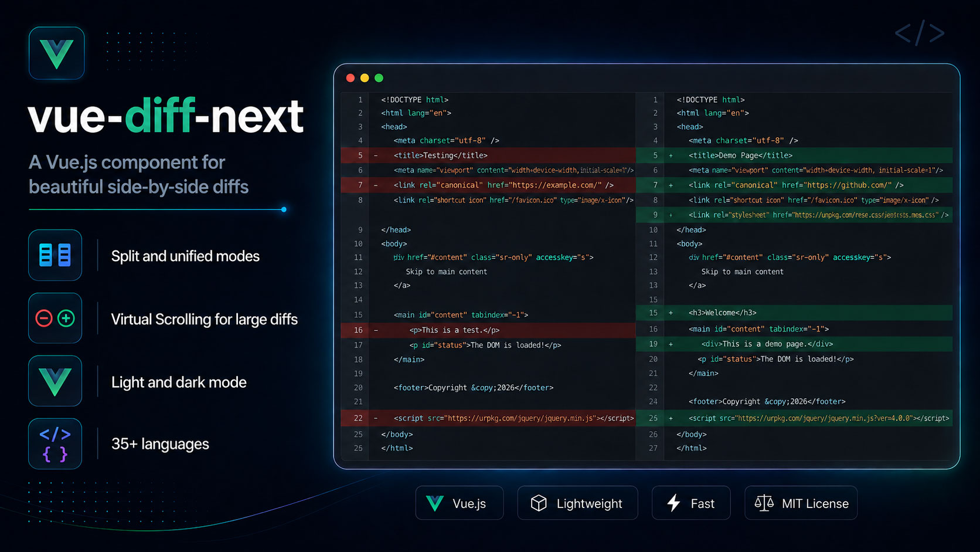Click left pane footer Copyright line

tap(474, 388)
